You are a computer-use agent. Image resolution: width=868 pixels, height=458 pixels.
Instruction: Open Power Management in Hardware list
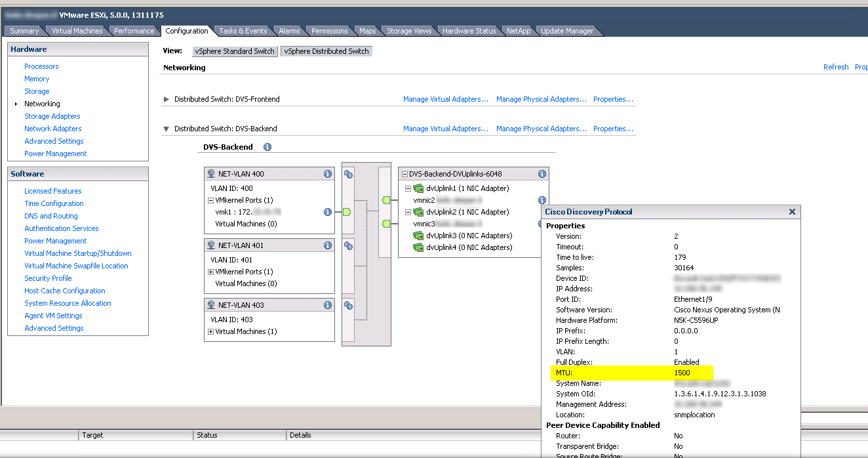56,154
